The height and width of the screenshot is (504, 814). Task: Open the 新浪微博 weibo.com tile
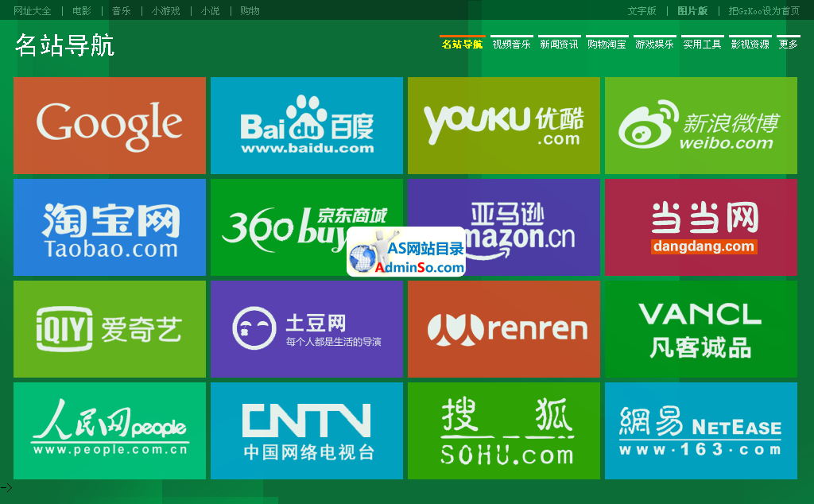(x=701, y=126)
